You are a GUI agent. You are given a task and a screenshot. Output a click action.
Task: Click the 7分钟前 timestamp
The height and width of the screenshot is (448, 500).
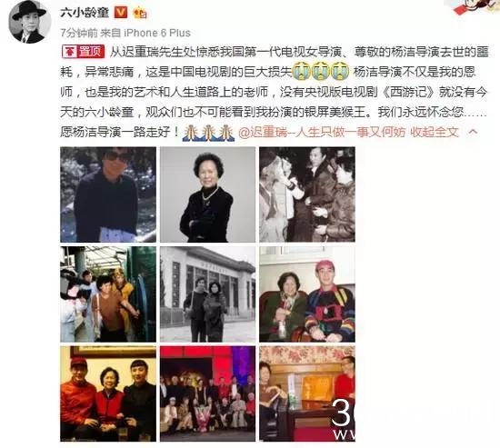79,33
